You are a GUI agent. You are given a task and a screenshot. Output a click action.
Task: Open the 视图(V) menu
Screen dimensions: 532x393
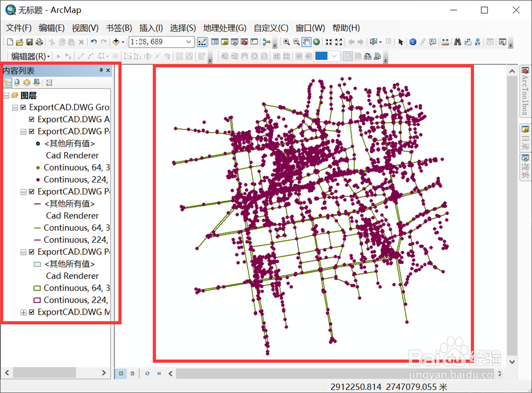[x=85, y=28]
